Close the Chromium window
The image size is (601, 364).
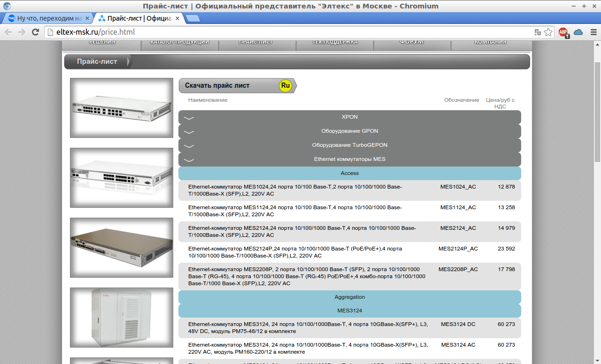tap(593, 6)
